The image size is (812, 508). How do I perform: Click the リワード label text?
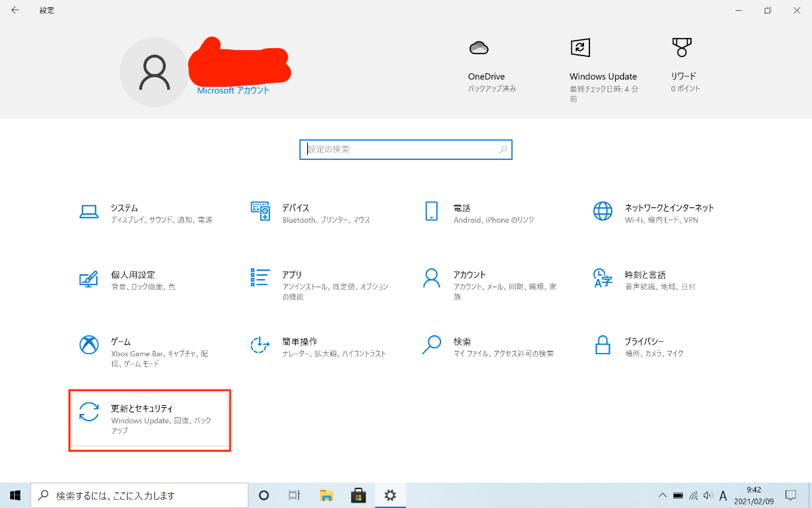[683, 77]
